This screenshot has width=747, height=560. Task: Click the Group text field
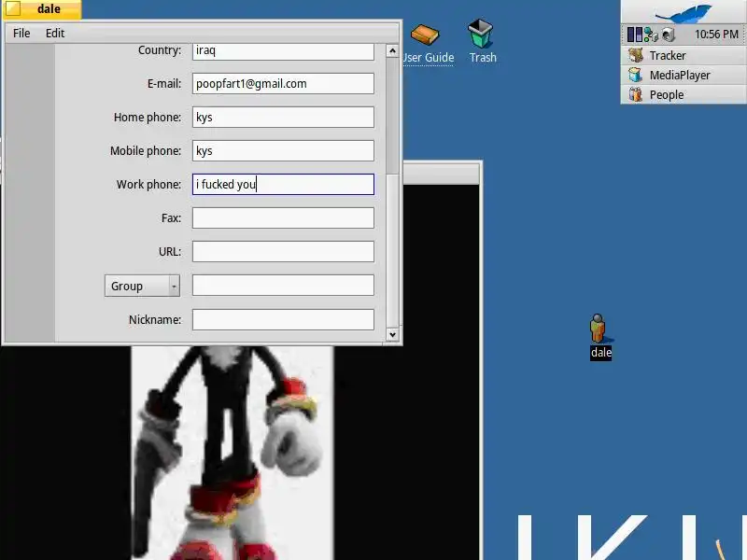coord(283,286)
